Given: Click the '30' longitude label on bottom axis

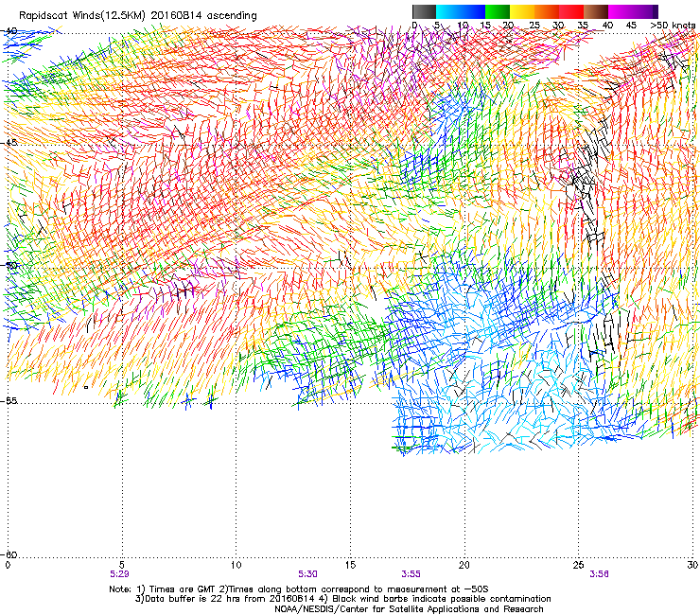Looking at the screenshot, I should pos(692,565).
